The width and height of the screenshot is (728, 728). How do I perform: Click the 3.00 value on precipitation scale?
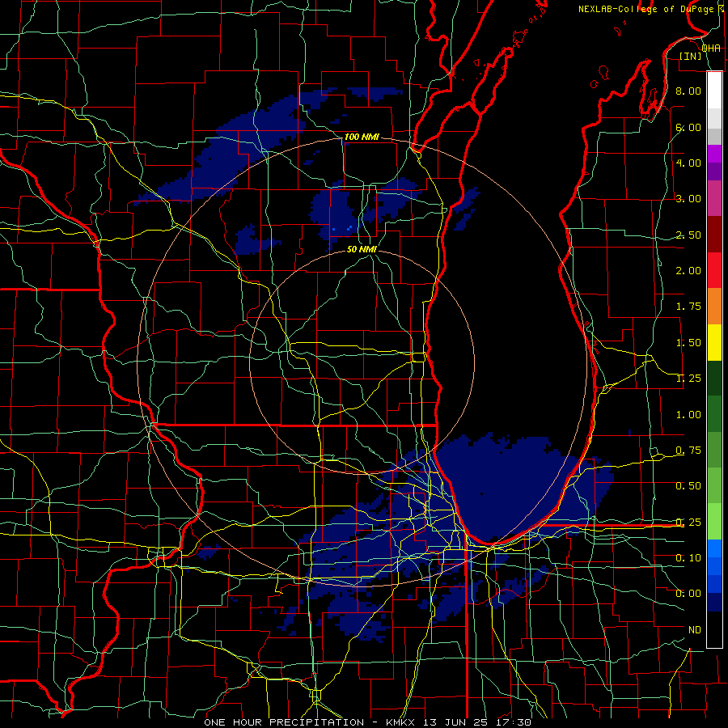tap(688, 199)
